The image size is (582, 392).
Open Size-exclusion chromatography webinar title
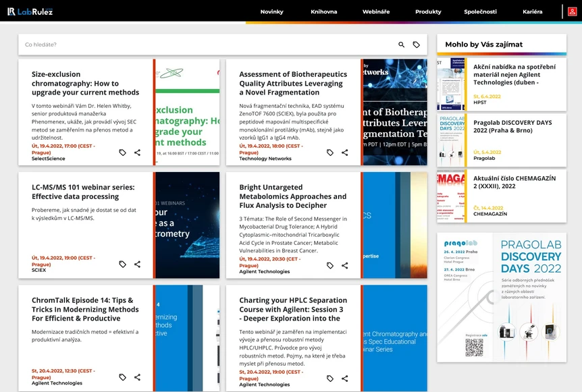click(x=85, y=84)
